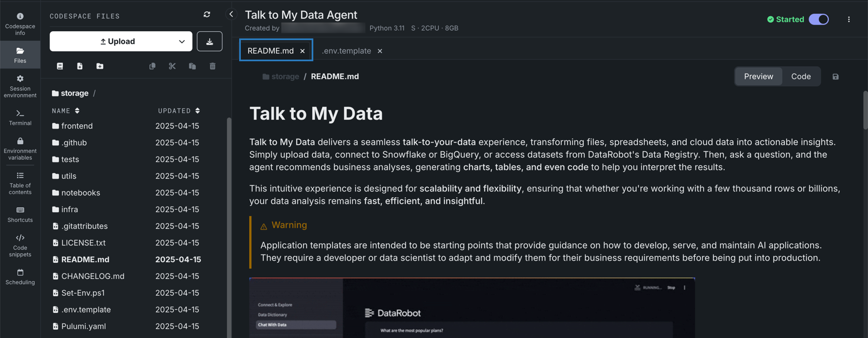Open the Terminal panel from sidebar
This screenshot has height=338, width=868.
point(20,117)
